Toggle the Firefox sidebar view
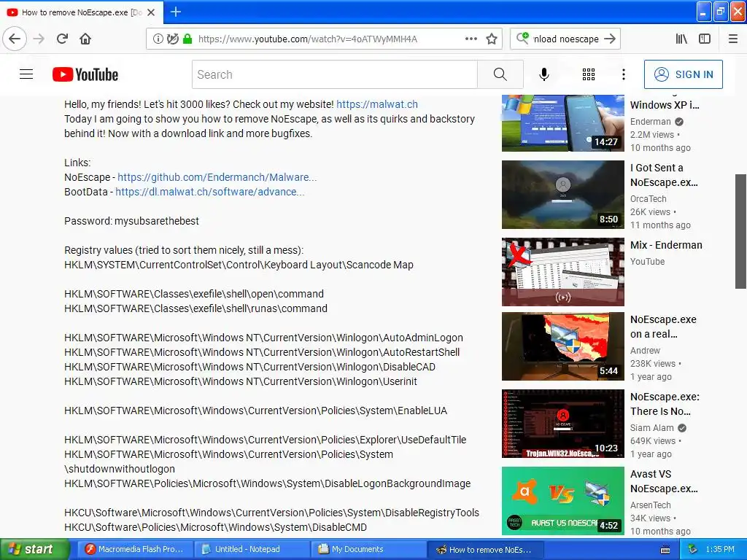This screenshot has width=747, height=560. coord(705,39)
